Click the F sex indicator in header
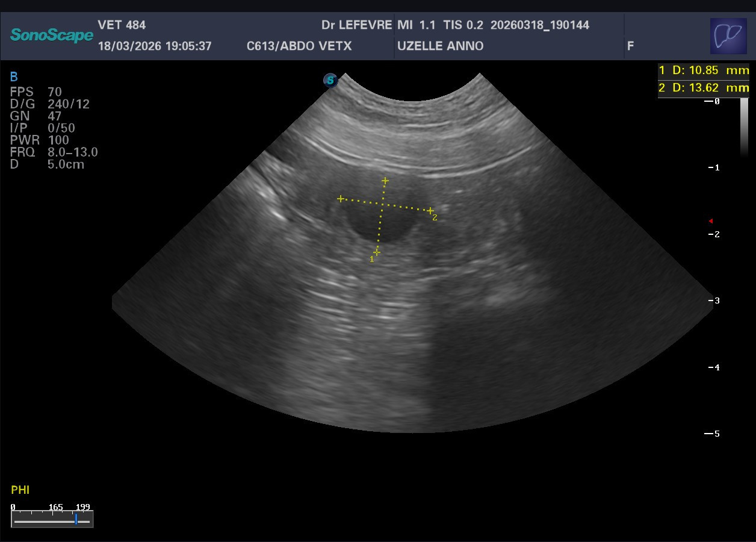This screenshot has height=542, width=756. pos(630,46)
